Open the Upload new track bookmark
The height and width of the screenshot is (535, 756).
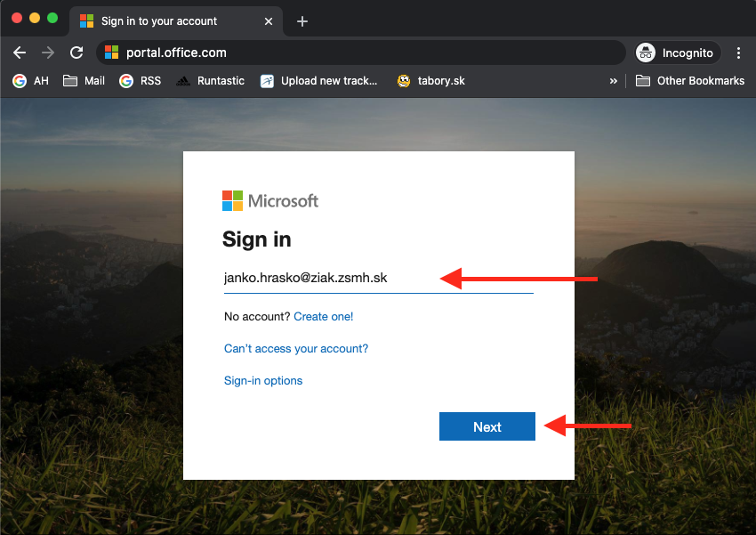click(x=319, y=81)
